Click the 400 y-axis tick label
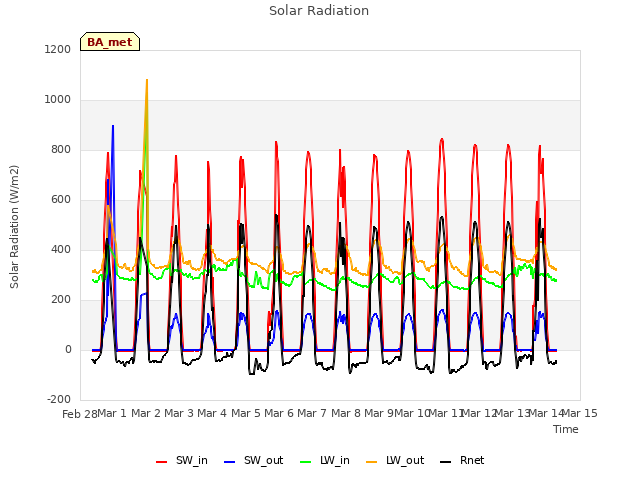The height and width of the screenshot is (480, 640). coord(61,249)
